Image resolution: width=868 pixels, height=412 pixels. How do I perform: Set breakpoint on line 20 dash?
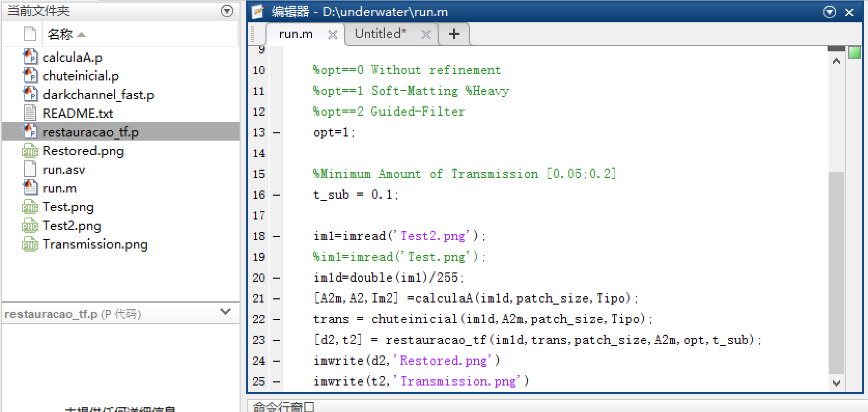(276, 278)
